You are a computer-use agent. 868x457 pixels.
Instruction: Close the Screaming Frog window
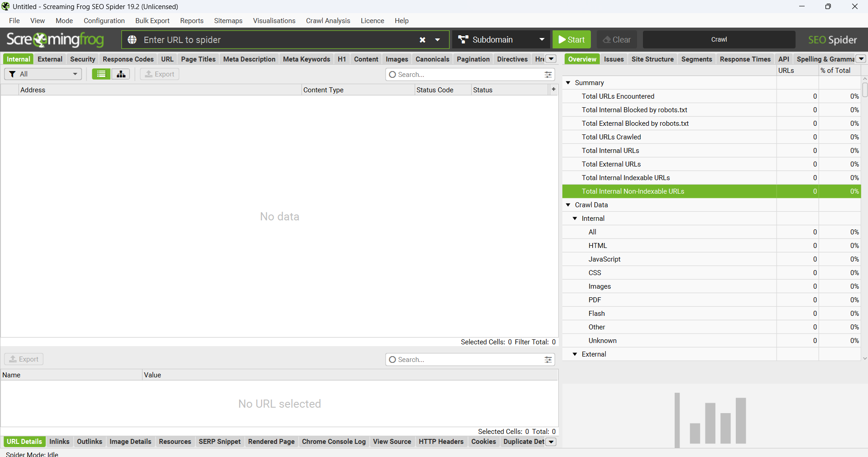(855, 6)
